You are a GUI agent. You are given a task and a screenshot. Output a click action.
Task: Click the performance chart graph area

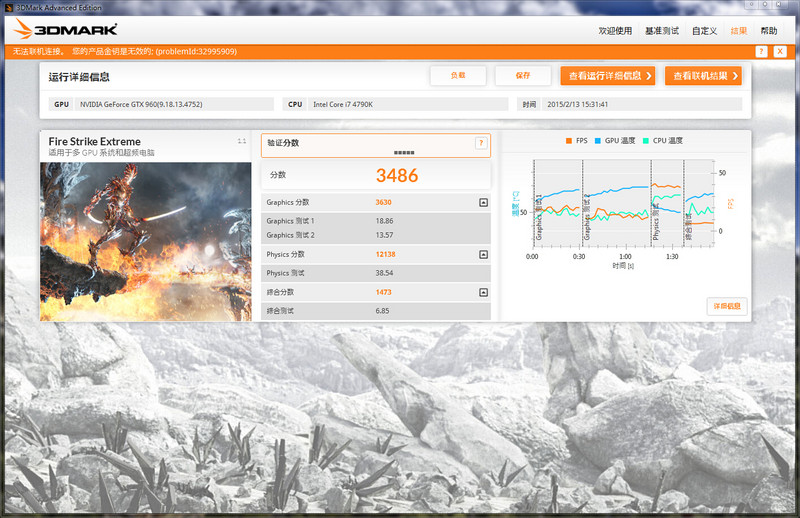tap(623, 203)
